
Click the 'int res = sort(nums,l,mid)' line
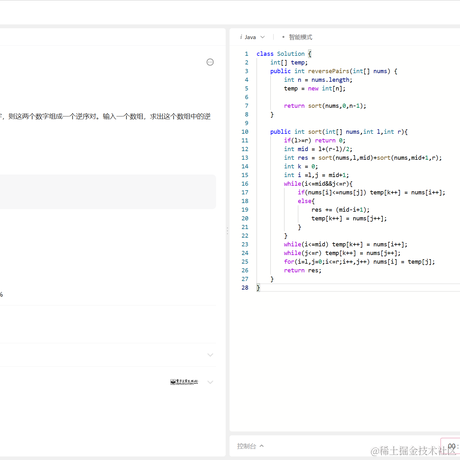[x=363, y=158]
